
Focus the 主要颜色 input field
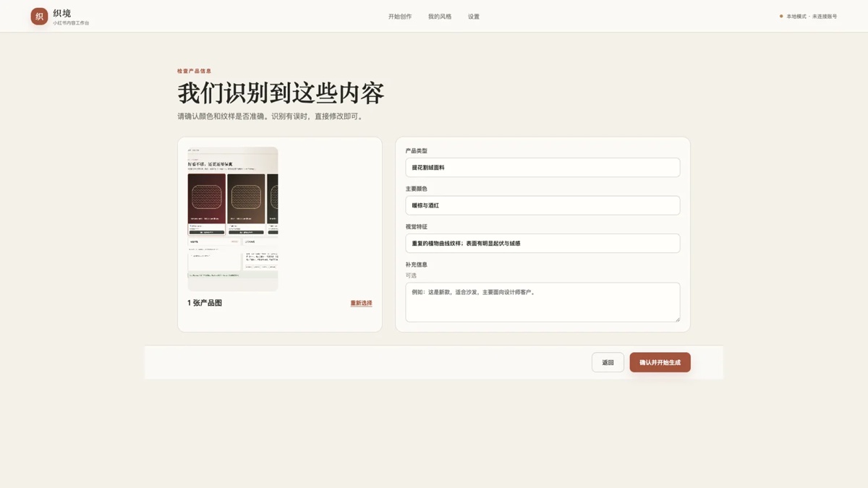coord(542,205)
